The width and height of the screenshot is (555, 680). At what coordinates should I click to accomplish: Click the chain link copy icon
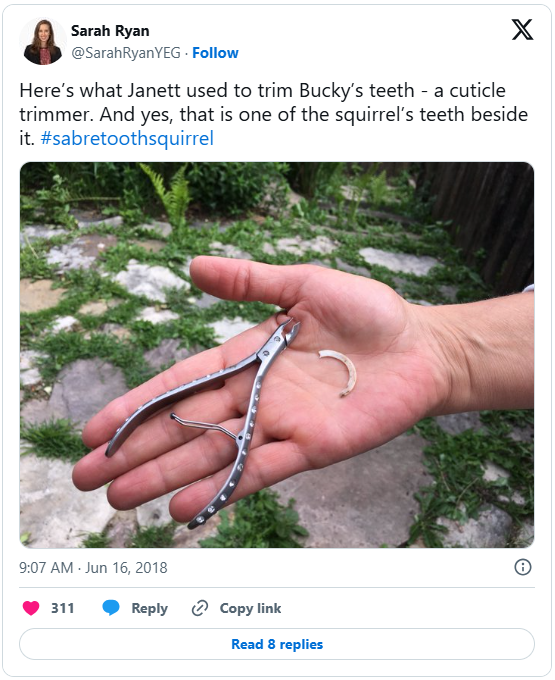pyautogui.click(x=200, y=608)
